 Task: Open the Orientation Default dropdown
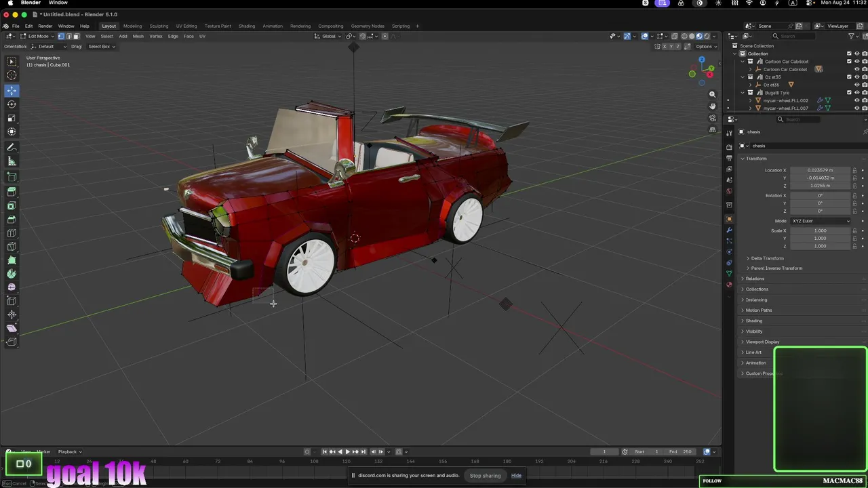click(49, 46)
